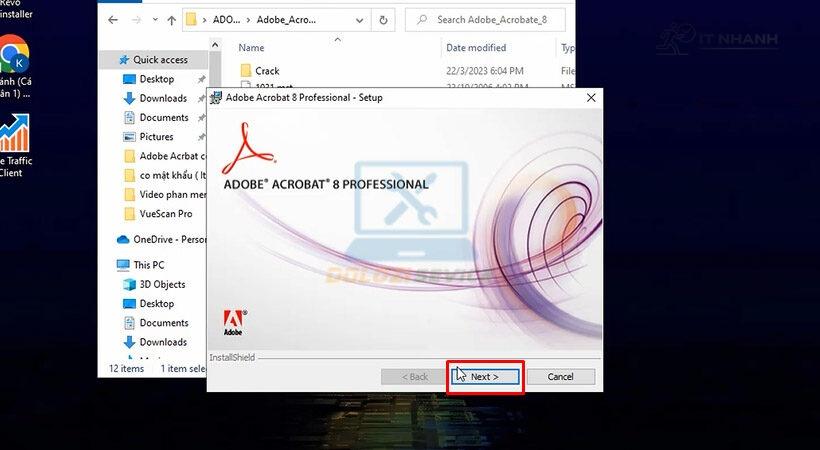
Task: Open Desktop under Quick access
Action: point(156,79)
